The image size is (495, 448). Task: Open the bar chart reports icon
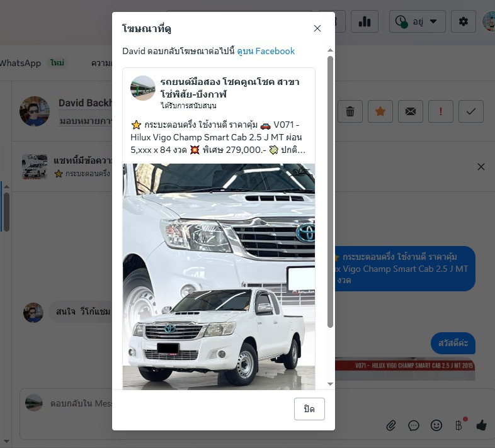[365, 21]
